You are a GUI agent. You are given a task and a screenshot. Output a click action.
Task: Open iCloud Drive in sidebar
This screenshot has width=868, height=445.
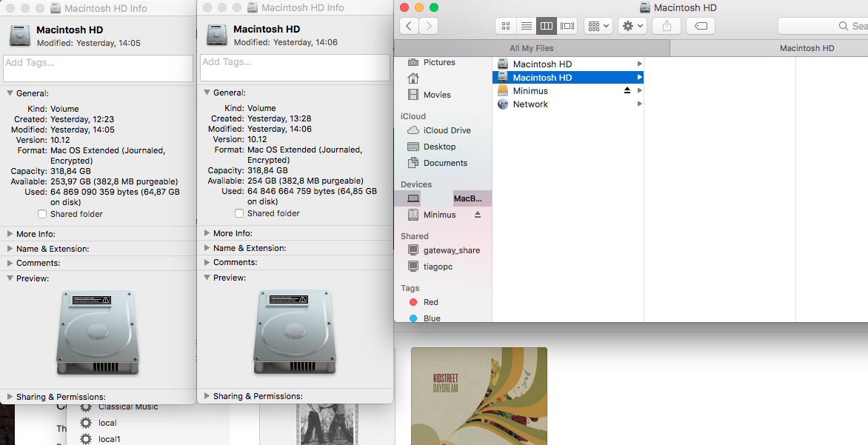point(447,130)
